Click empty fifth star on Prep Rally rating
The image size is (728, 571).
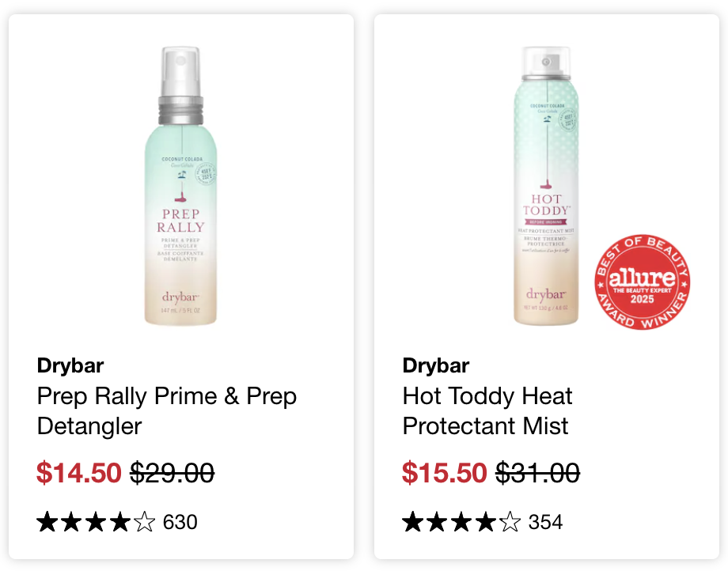pyautogui.click(x=144, y=522)
